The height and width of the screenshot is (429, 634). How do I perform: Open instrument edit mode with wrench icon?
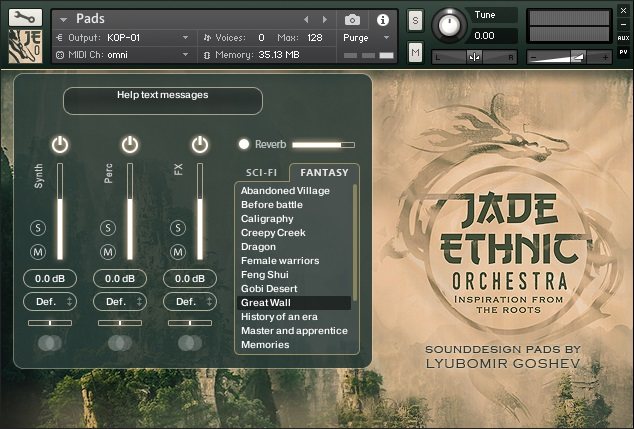[25, 17]
